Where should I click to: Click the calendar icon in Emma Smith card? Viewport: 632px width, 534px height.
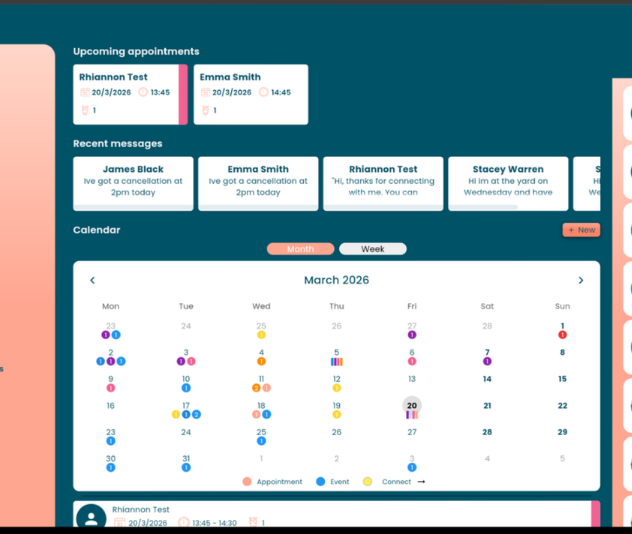(x=206, y=92)
